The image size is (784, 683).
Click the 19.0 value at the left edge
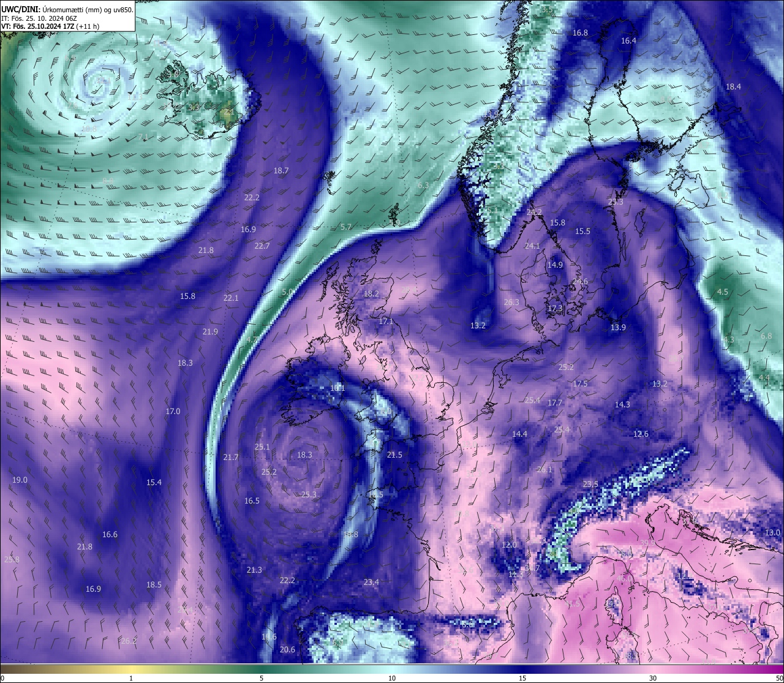click(x=20, y=480)
